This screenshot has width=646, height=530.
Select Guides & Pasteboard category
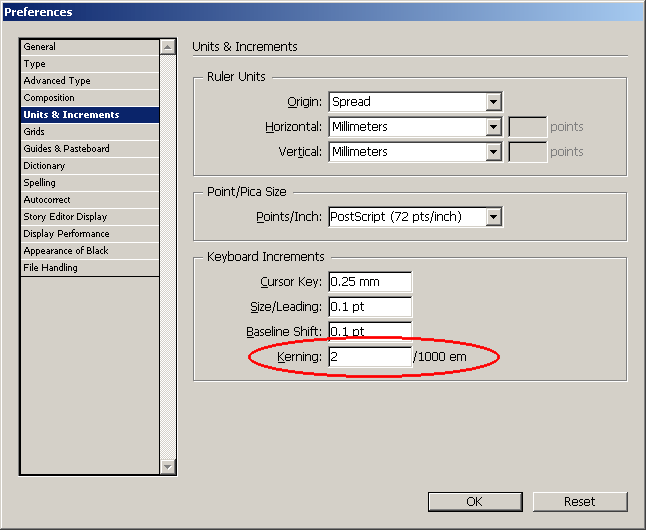[90, 148]
